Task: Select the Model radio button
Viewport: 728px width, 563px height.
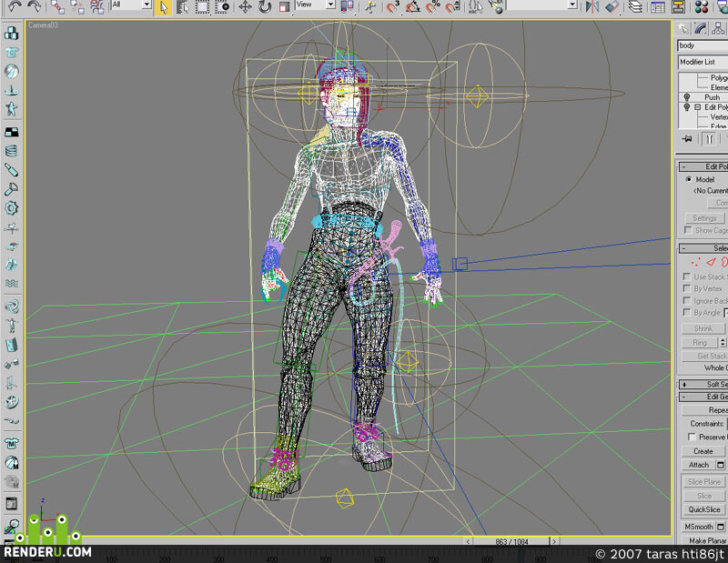Action: click(x=689, y=179)
